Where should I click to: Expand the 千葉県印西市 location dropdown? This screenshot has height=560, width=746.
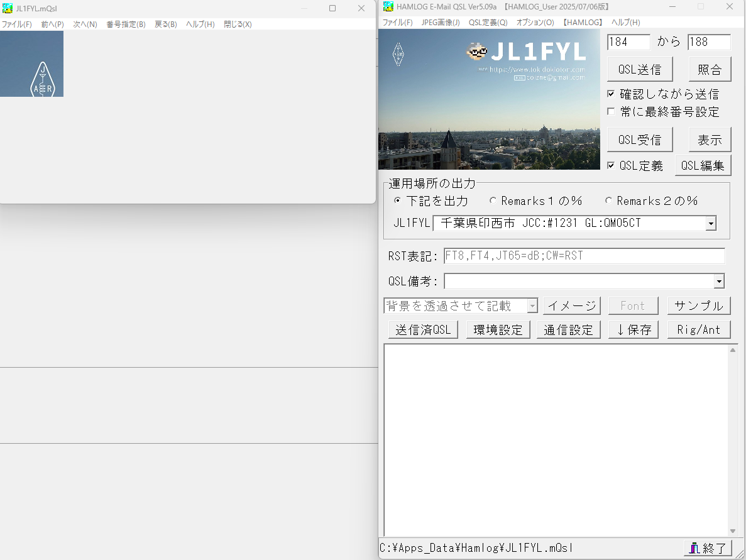(x=711, y=223)
